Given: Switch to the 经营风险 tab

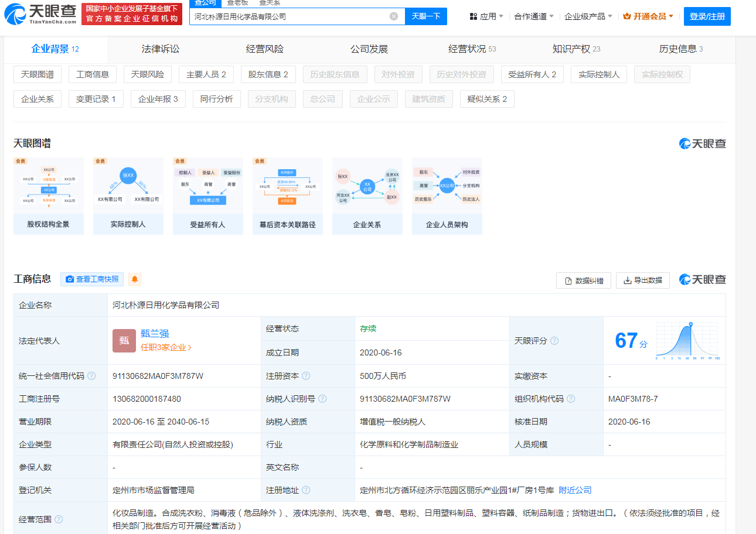Looking at the screenshot, I should tap(265, 49).
